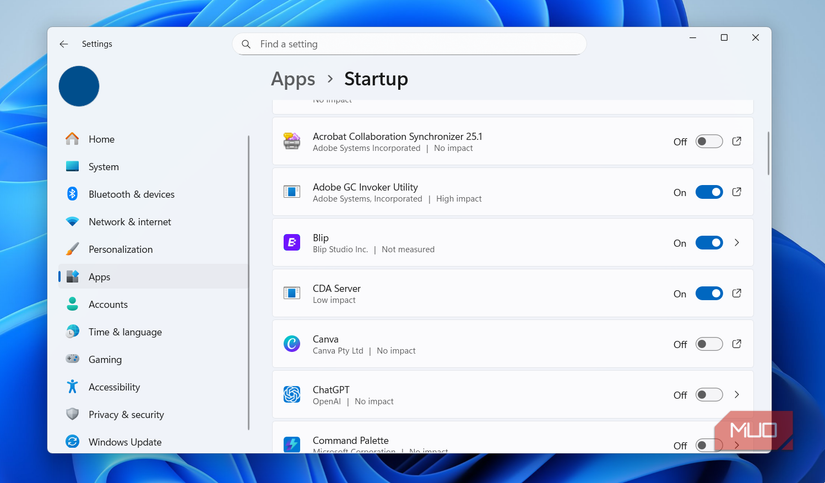Viewport: 825px width, 483px height.
Task: Click the user profile avatar circle
Action: click(79, 86)
